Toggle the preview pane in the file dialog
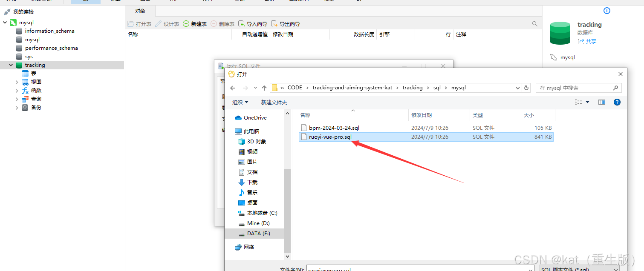 pos(601,102)
